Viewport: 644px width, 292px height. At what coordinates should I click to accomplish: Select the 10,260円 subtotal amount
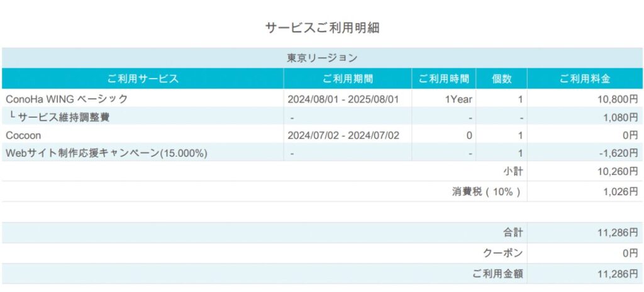coord(618,172)
